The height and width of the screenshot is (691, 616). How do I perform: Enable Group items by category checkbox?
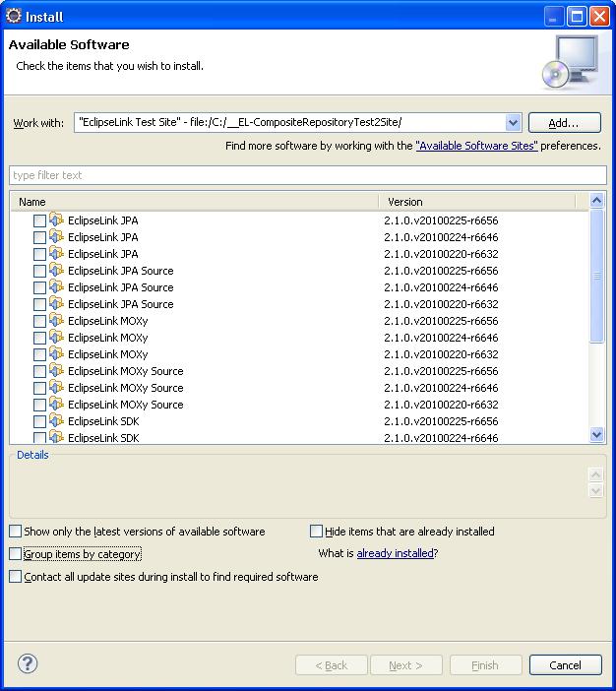(x=16, y=553)
